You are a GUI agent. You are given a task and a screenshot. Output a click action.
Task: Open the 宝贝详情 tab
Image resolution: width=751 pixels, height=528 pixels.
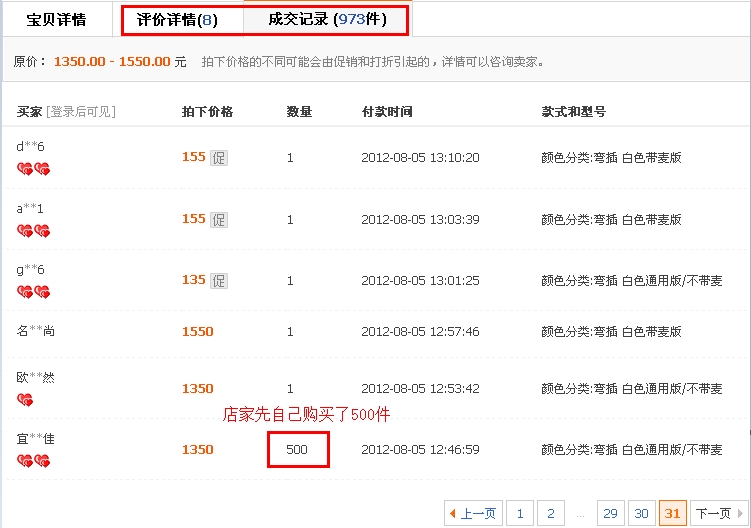tap(56, 20)
